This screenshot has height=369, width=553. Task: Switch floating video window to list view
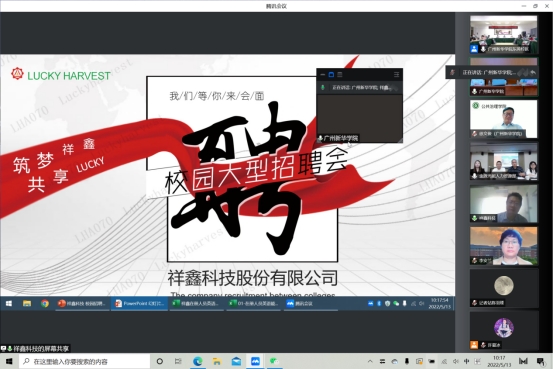(x=340, y=74)
